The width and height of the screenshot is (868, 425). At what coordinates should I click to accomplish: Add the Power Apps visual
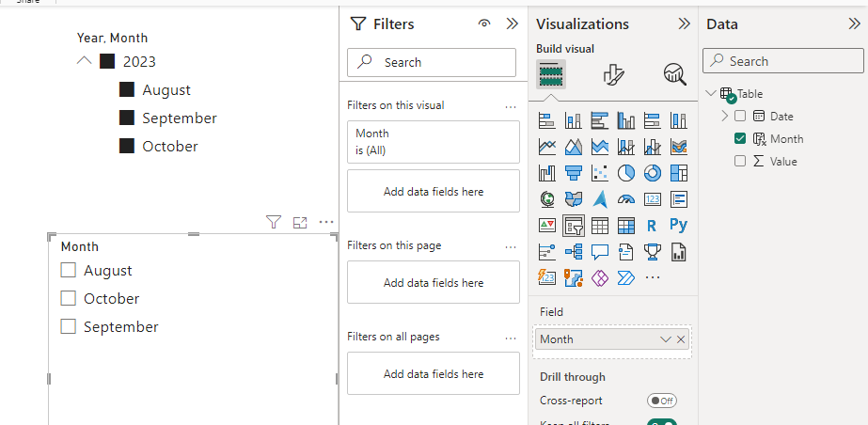(600, 277)
